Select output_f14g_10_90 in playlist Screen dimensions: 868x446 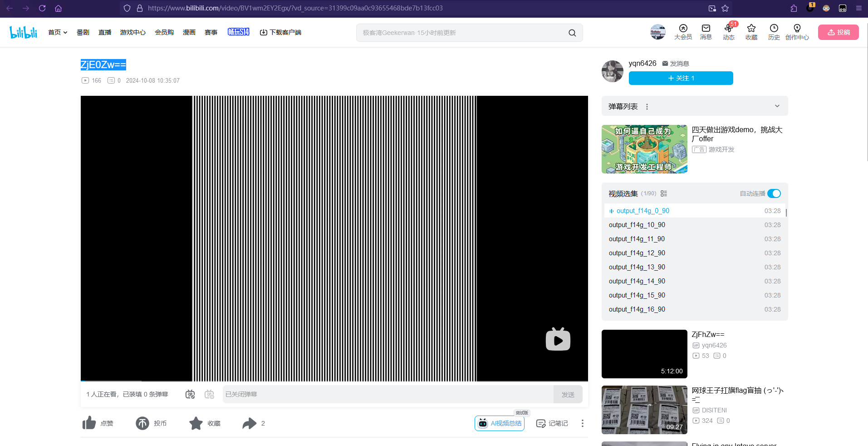tap(695, 225)
